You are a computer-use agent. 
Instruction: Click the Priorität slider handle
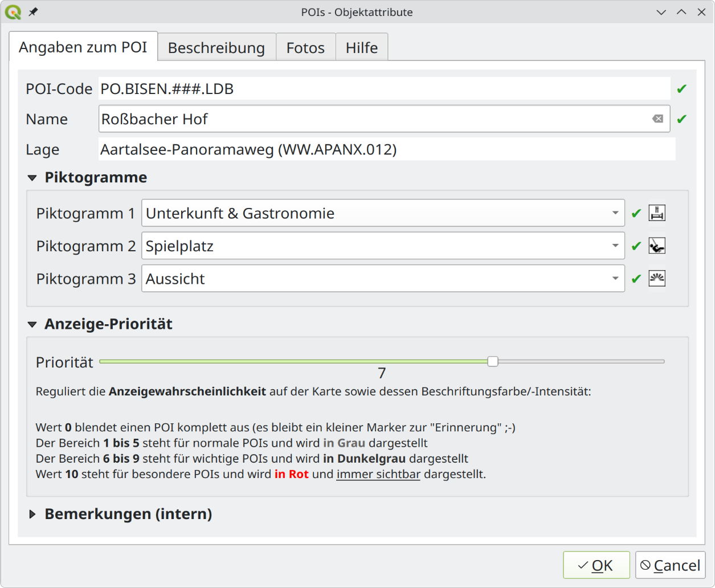pos(493,361)
